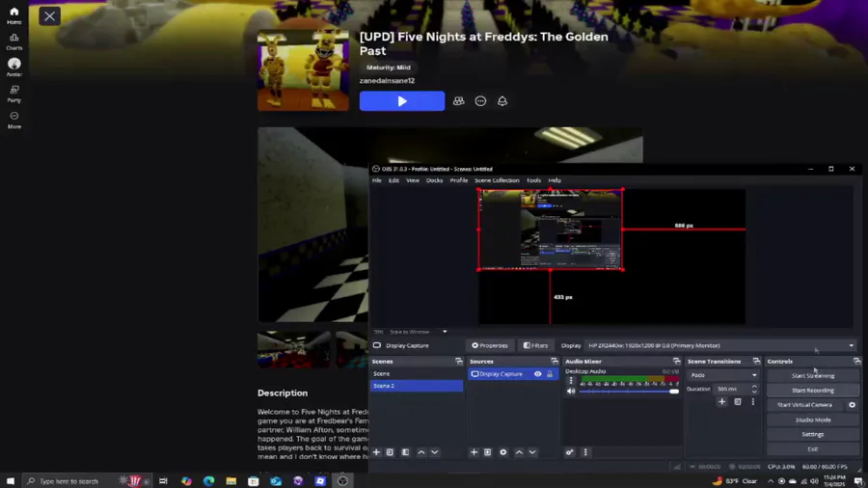868x488 pixels.
Task: Toggle lock on Display Capture source
Action: [550, 374]
